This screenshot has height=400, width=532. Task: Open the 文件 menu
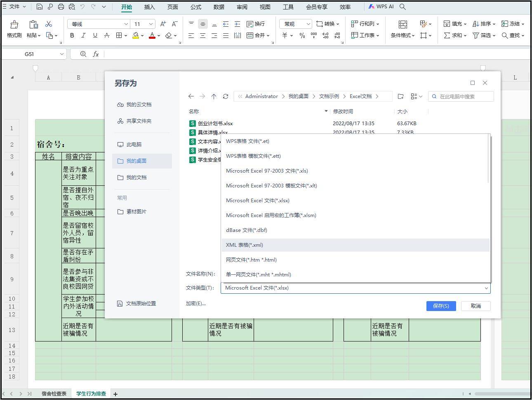(x=14, y=7)
